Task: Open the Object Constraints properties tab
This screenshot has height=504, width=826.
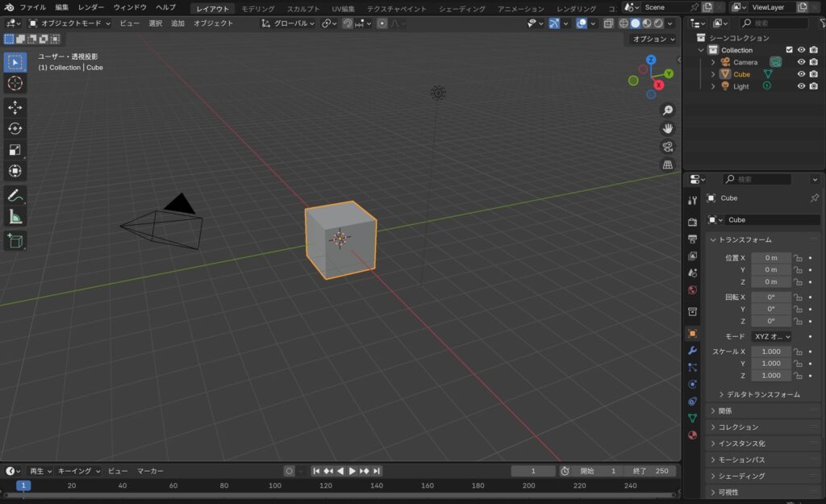Action: click(x=693, y=401)
